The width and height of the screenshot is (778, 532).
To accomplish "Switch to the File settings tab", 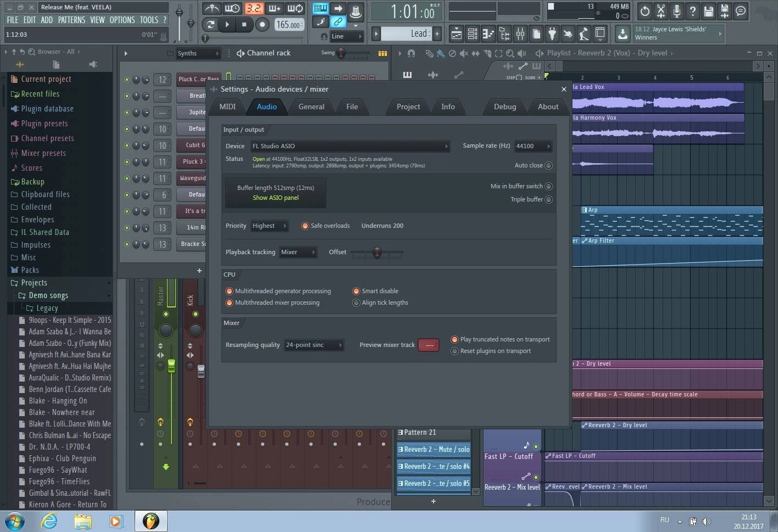I will pos(352,107).
